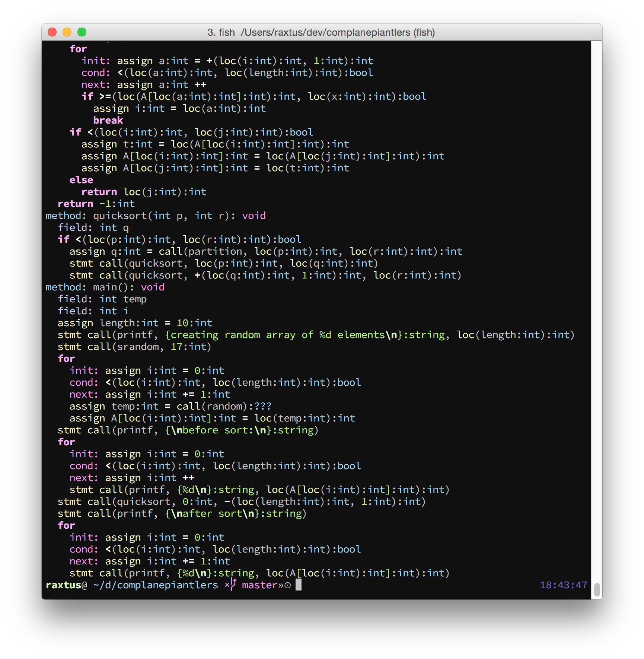Click the git branch symbol in prompt
Image resolution: width=644 pixels, height=659 pixels.
(233, 585)
